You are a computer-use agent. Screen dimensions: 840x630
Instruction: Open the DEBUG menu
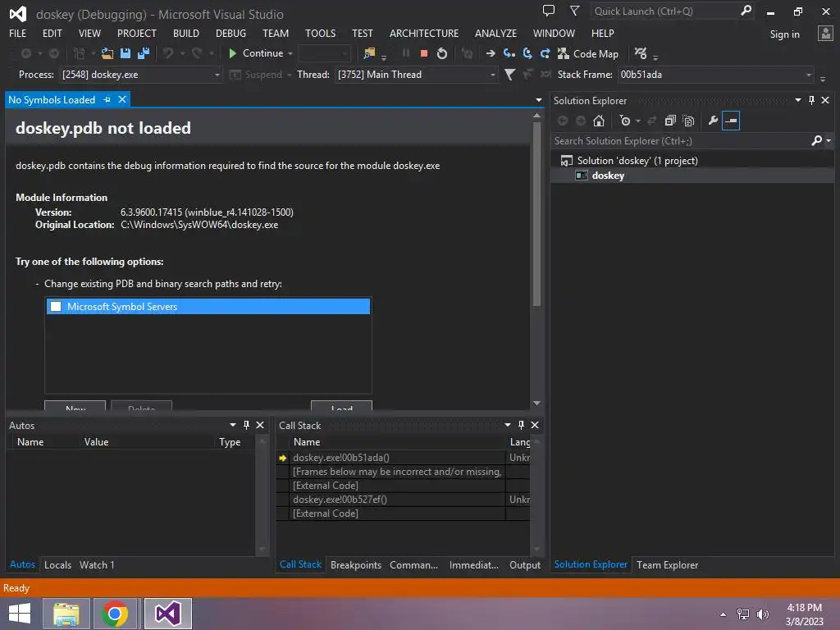click(231, 33)
